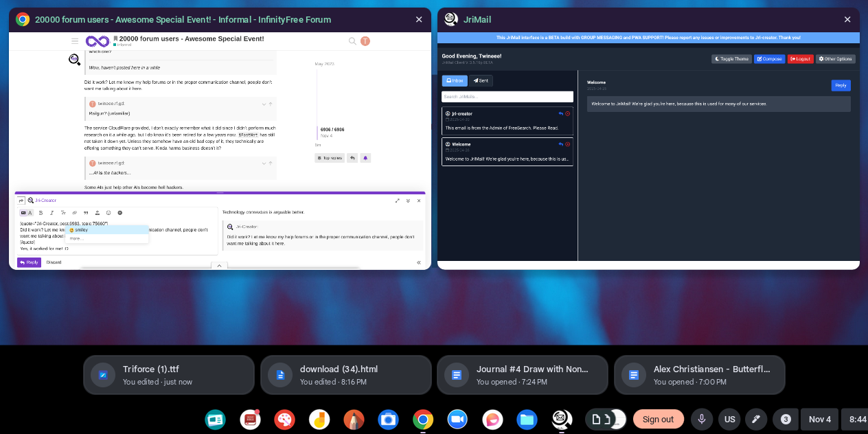Open the emoji picker in composer

(108, 213)
